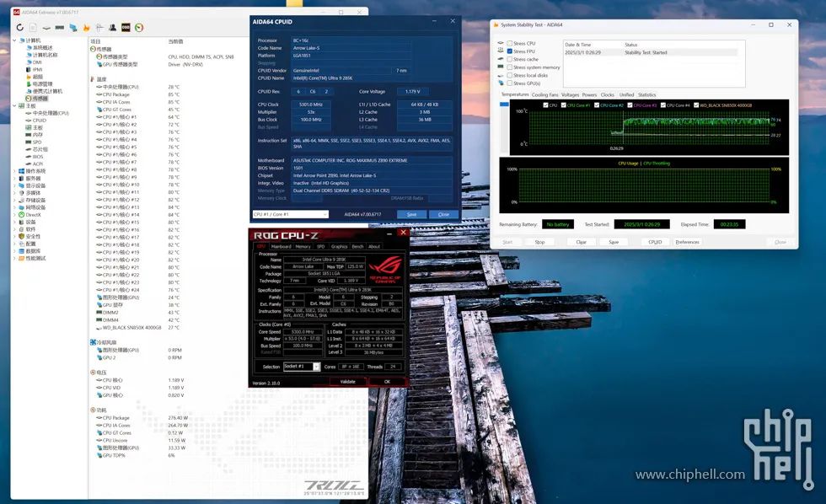Expand the 存储设备 tree node
826x504 pixels.
[x=14, y=200]
